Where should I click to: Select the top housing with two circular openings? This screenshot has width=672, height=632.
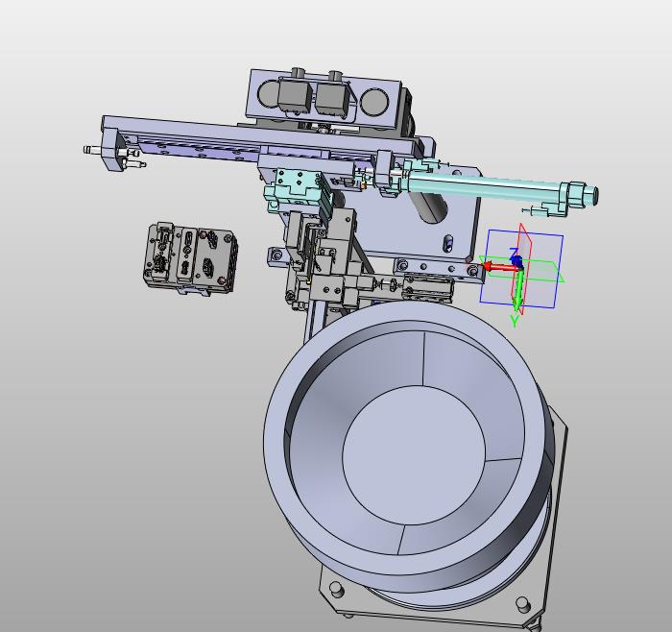point(324,99)
